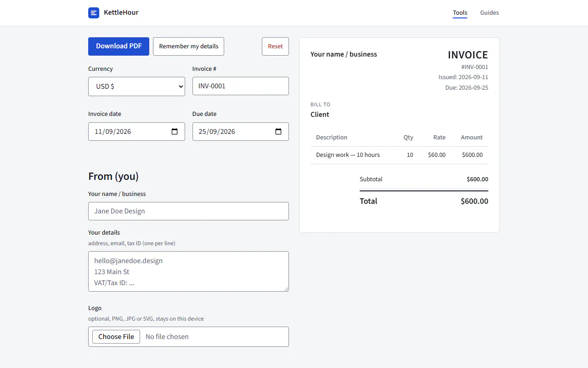
Task: Click the KettleHour logo icon
Action: click(94, 13)
